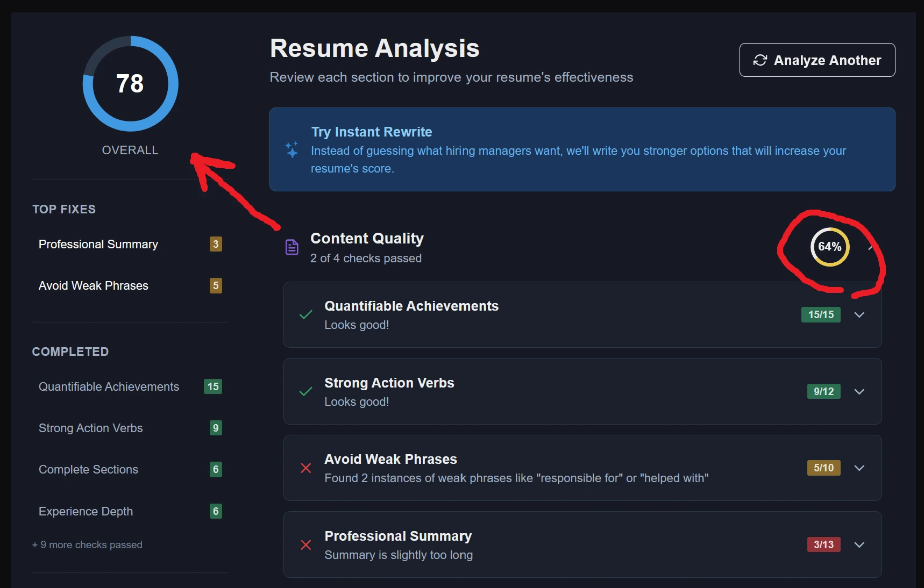The width and height of the screenshot is (924, 588).
Task: Click the green checkmark for Quantifiable Achievements
Action: click(305, 315)
